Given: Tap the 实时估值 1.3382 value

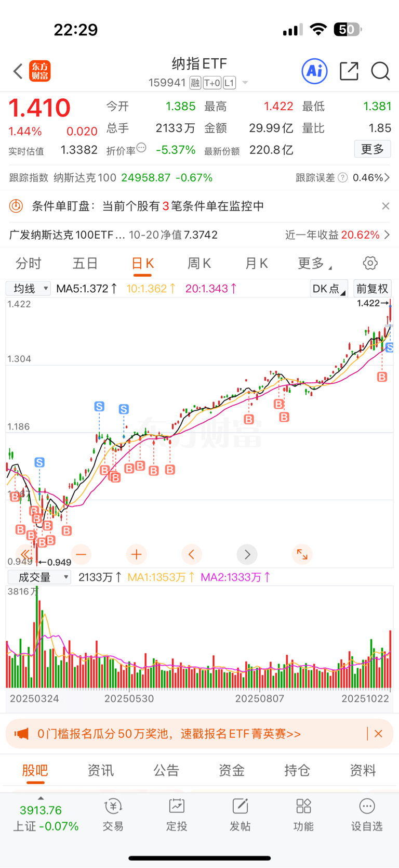Looking at the screenshot, I should coord(79,150).
